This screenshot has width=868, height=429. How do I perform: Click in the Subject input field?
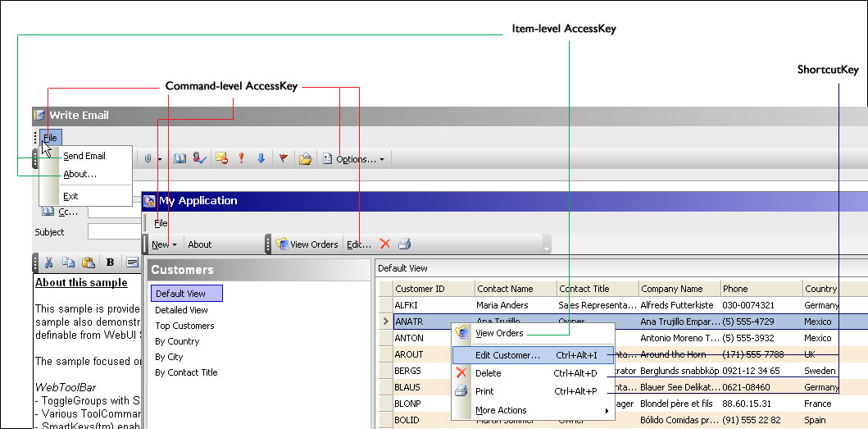click(x=115, y=232)
